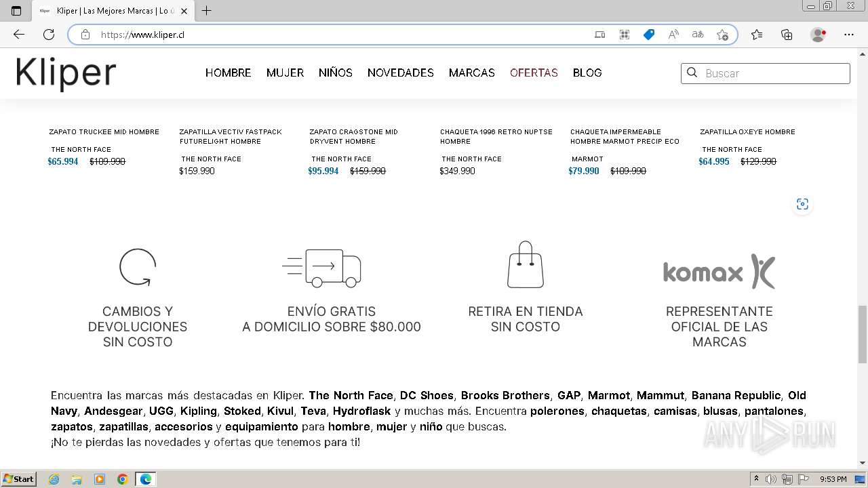Open the MARCAS menu

coord(472,73)
